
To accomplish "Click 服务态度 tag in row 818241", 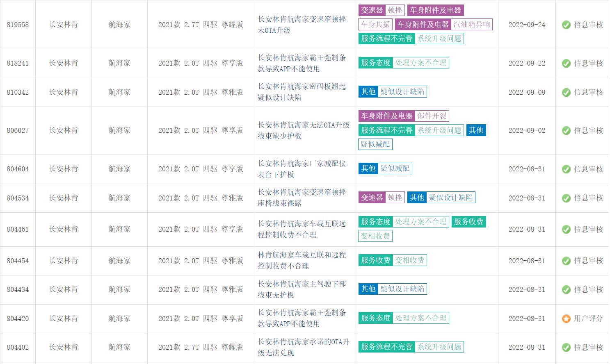I will click(375, 63).
